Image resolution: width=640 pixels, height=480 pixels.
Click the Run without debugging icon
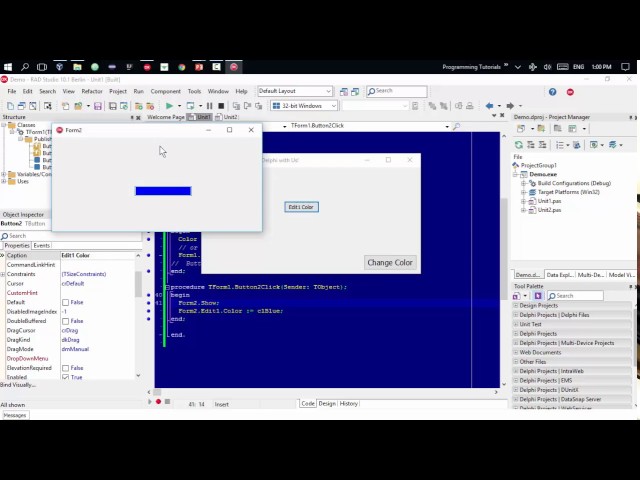190,106
